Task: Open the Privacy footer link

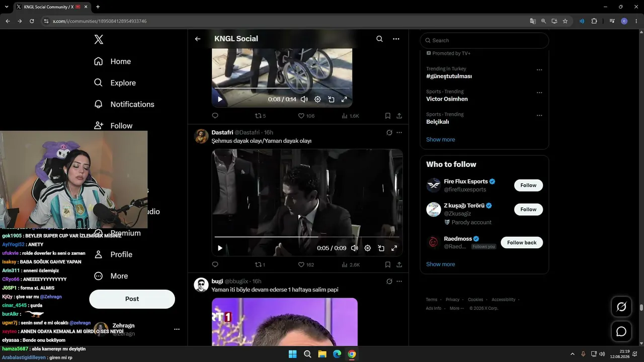Action: click(452, 300)
